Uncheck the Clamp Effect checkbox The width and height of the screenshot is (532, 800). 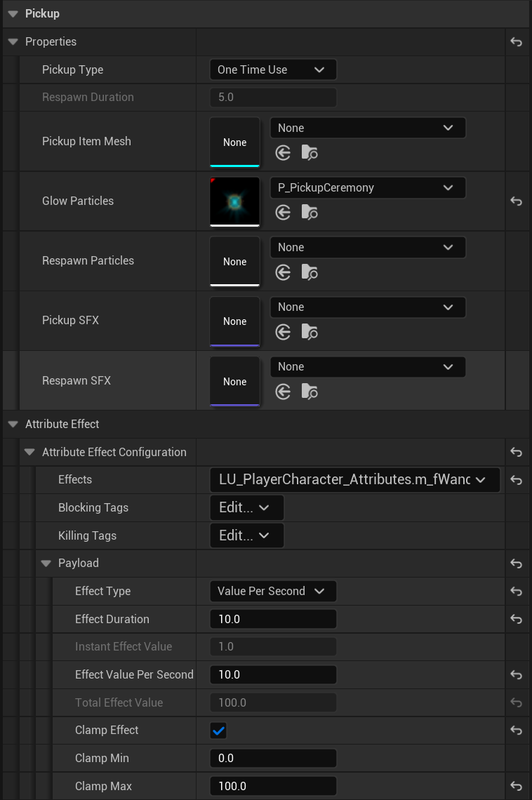(218, 731)
